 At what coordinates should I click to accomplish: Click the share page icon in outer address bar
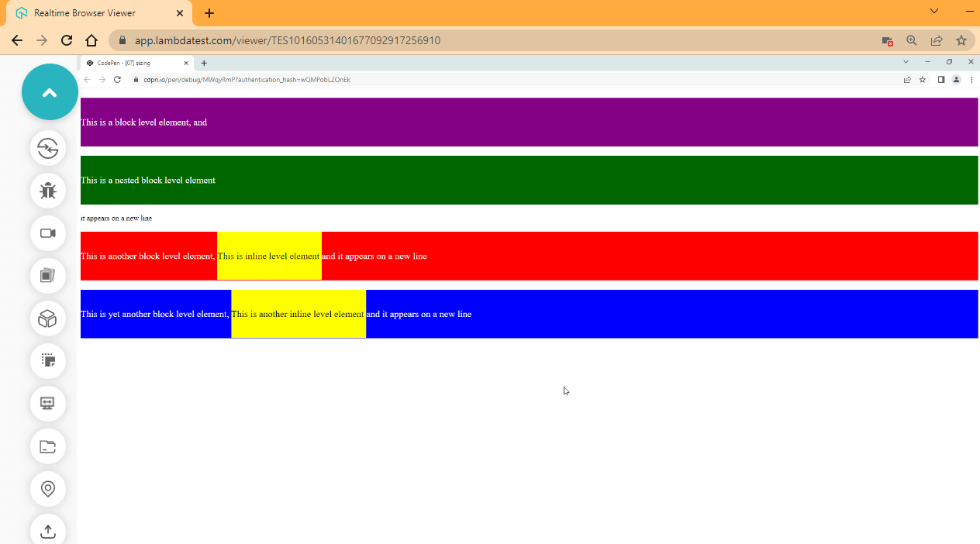pyautogui.click(x=937, y=40)
